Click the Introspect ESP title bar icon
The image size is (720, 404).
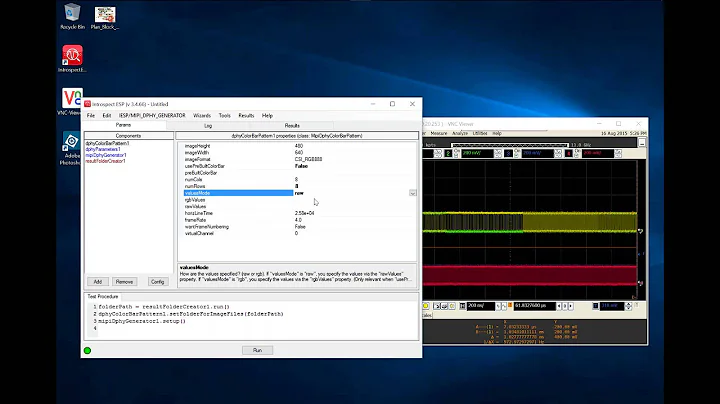[x=87, y=104]
